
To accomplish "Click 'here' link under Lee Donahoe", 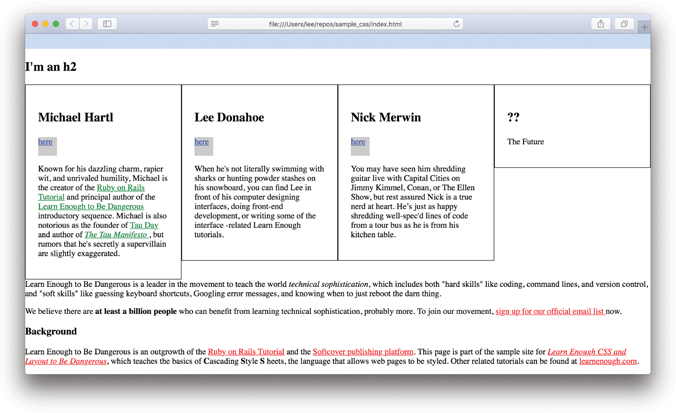I will pos(201,142).
